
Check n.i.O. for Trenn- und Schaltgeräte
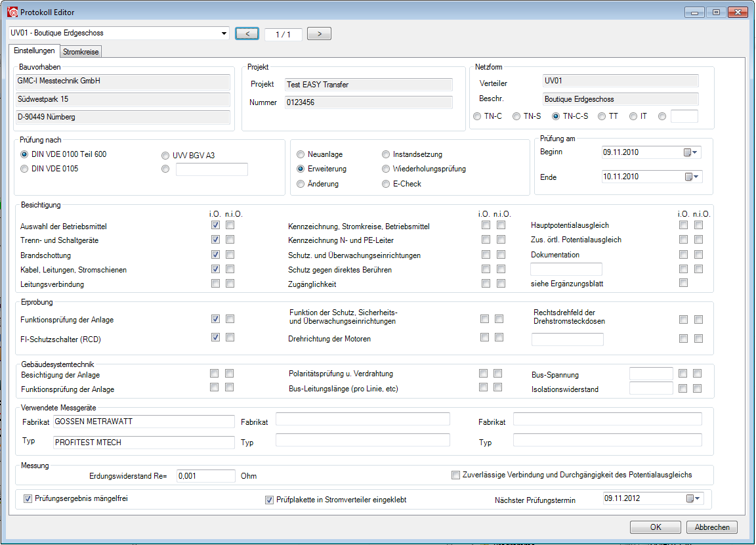[x=230, y=239]
